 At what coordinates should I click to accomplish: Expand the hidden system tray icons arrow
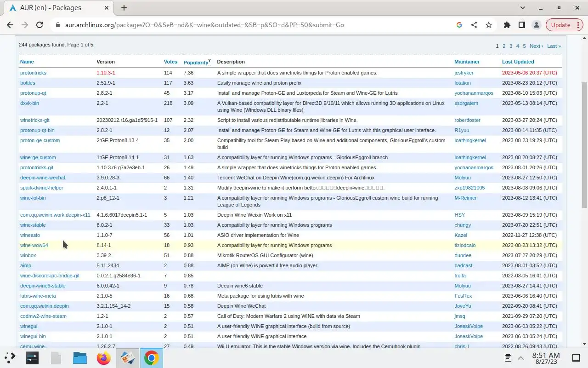point(521,358)
